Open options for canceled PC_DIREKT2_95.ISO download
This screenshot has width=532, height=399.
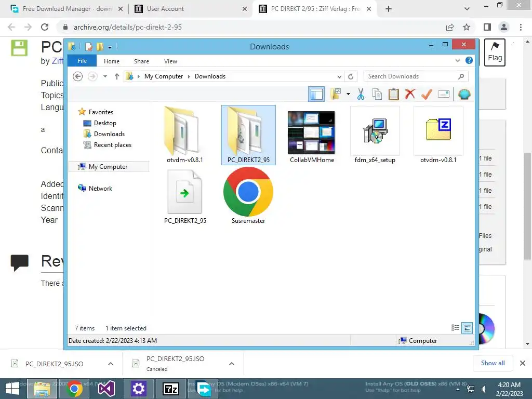pyautogui.click(x=232, y=364)
